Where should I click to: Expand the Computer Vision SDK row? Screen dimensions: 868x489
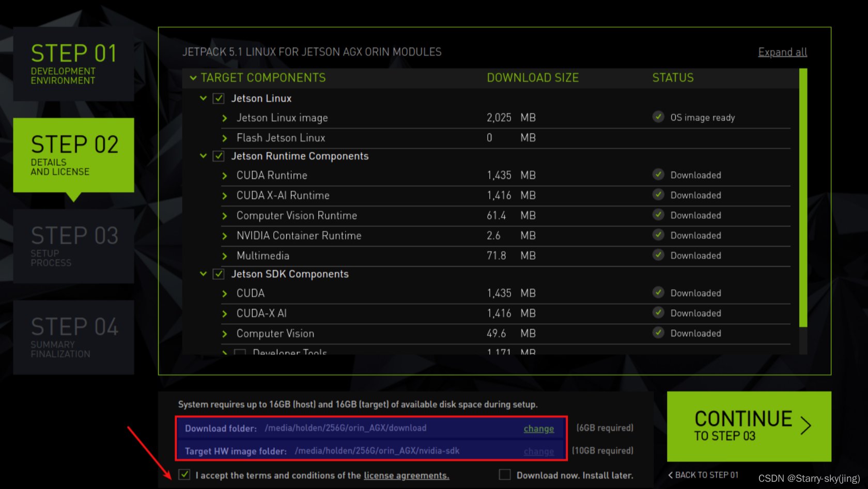224,334
